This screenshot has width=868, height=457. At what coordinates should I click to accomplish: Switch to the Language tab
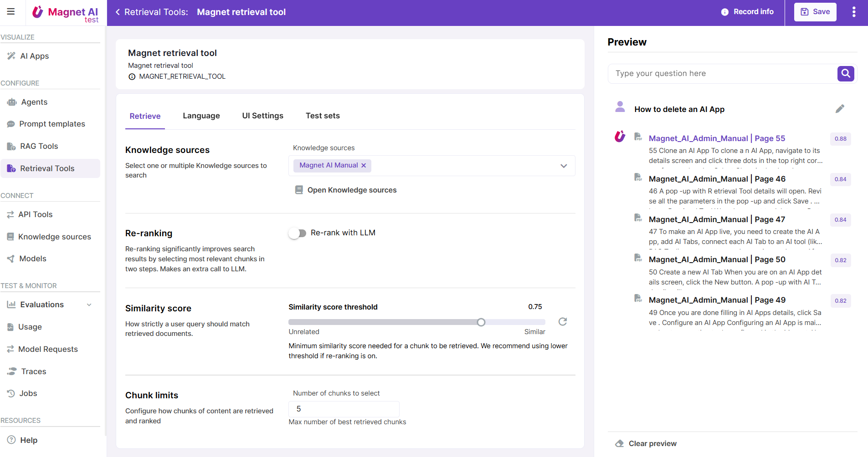(x=201, y=116)
